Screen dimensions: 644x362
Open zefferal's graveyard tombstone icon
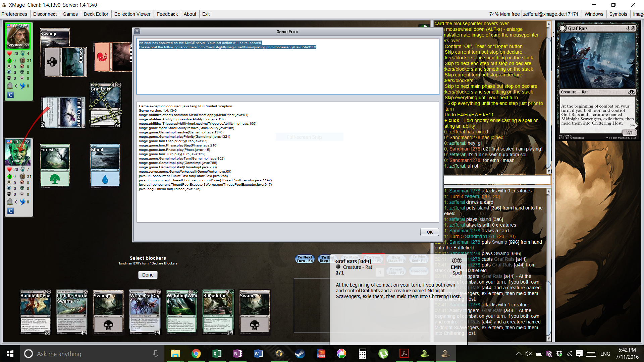(x=10, y=202)
